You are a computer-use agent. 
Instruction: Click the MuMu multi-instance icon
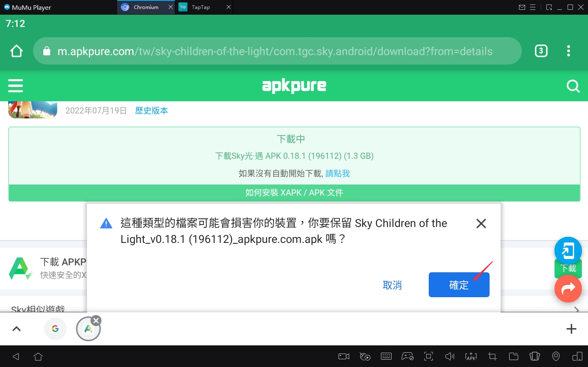577,356
